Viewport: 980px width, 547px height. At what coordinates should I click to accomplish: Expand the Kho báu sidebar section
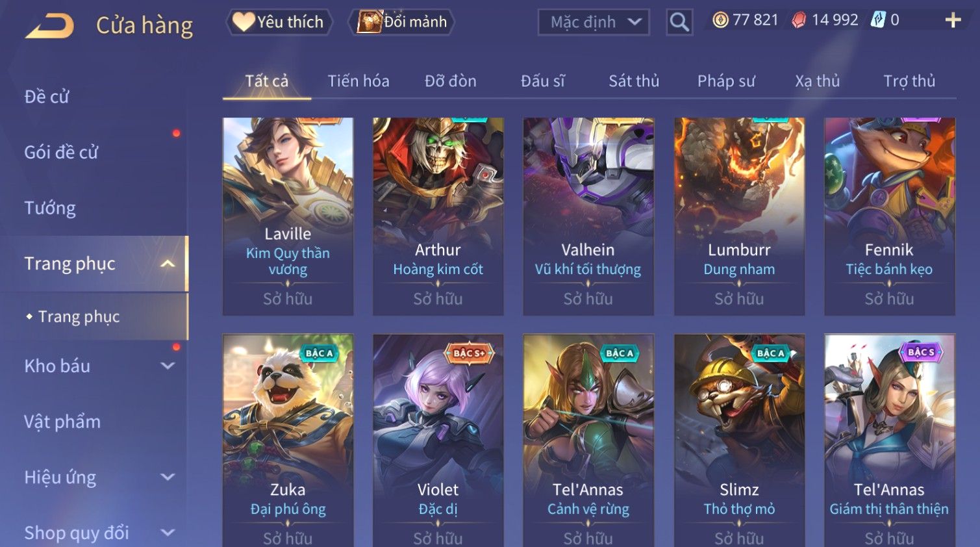coord(168,366)
